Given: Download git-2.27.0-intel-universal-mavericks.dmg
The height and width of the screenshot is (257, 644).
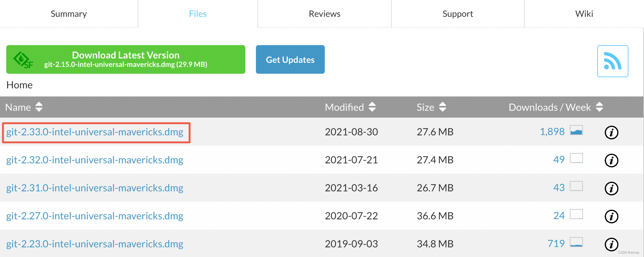Looking at the screenshot, I should (95, 216).
